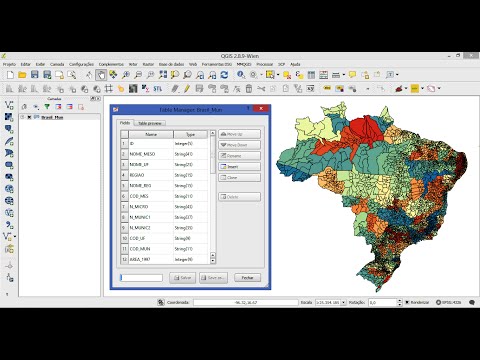
Task: Select the REGIAO field row
Action: (164, 175)
